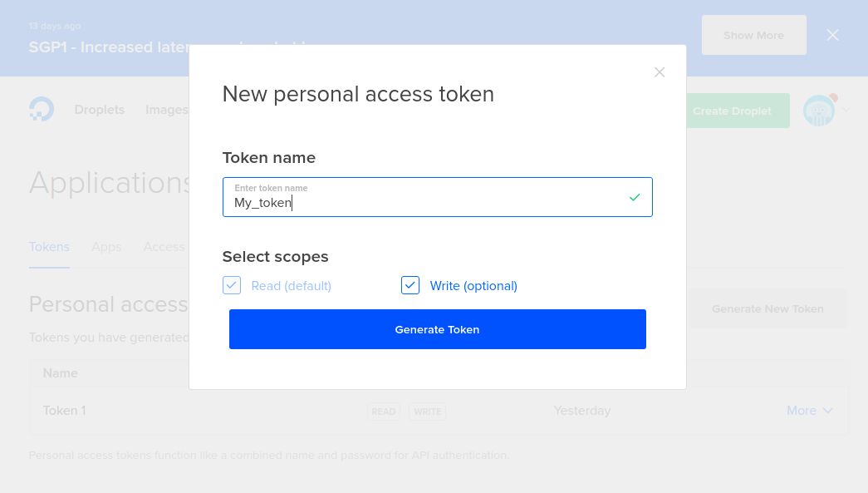
Task: Click the Create Droplet button
Action: point(732,111)
